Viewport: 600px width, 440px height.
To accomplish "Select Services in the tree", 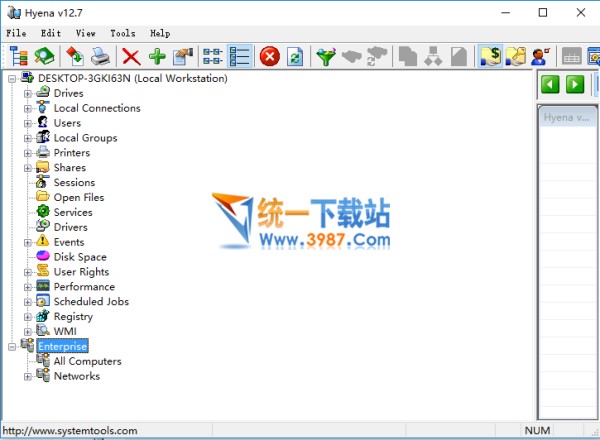I will point(73,212).
